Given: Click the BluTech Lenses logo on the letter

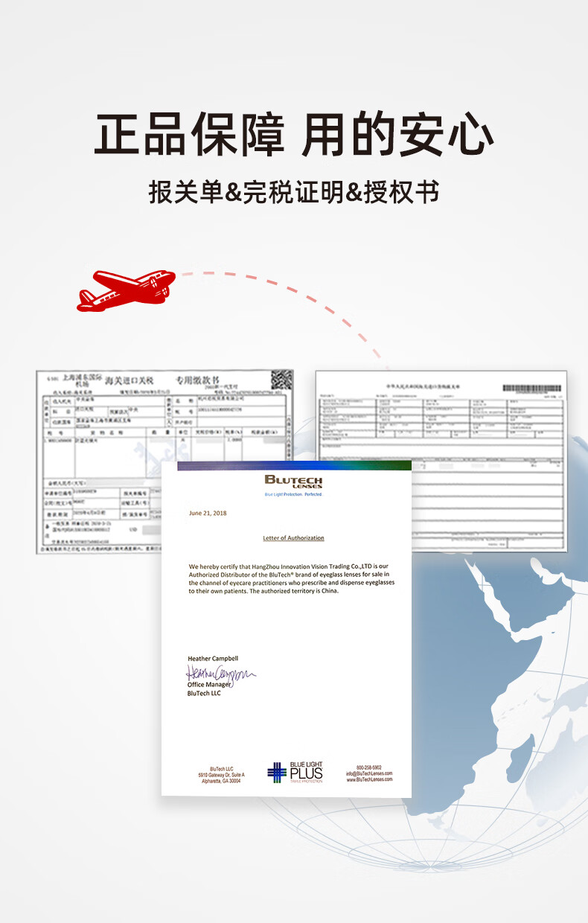Looking at the screenshot, I should (x=293, y=482).
